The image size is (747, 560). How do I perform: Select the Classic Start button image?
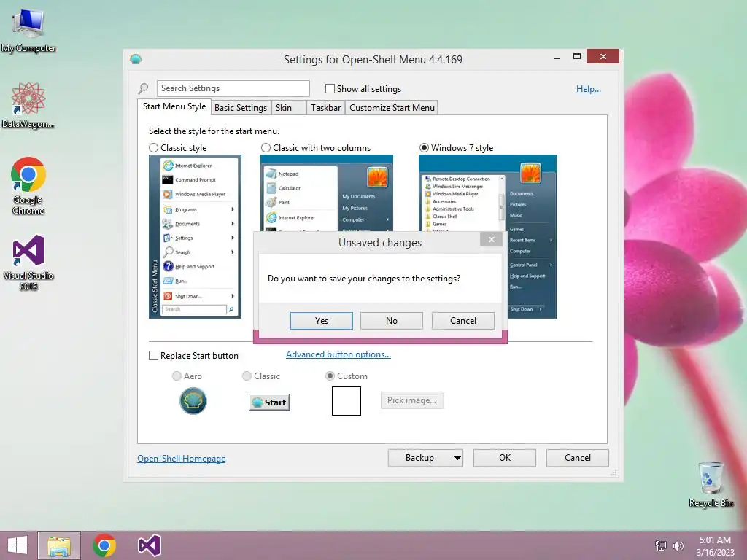[x=269, y=402]
